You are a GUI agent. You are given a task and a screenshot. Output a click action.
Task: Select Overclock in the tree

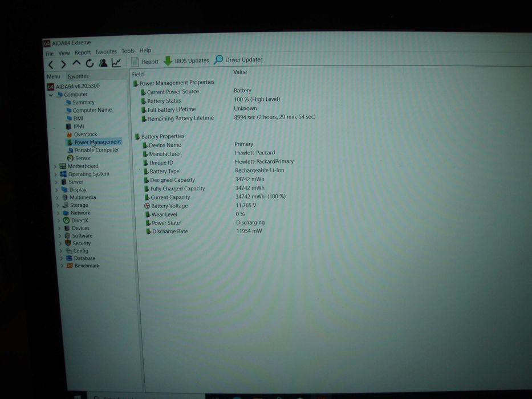[x=82, y=135]
